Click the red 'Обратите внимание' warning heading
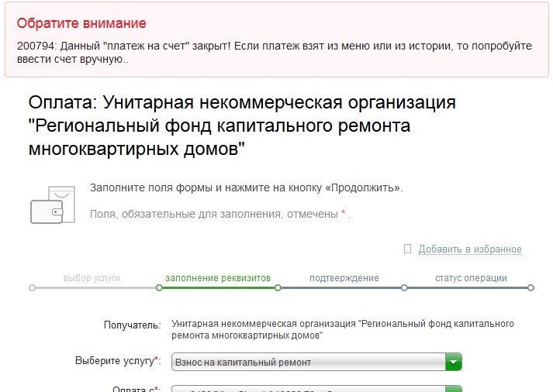 (x=81, y=23)
